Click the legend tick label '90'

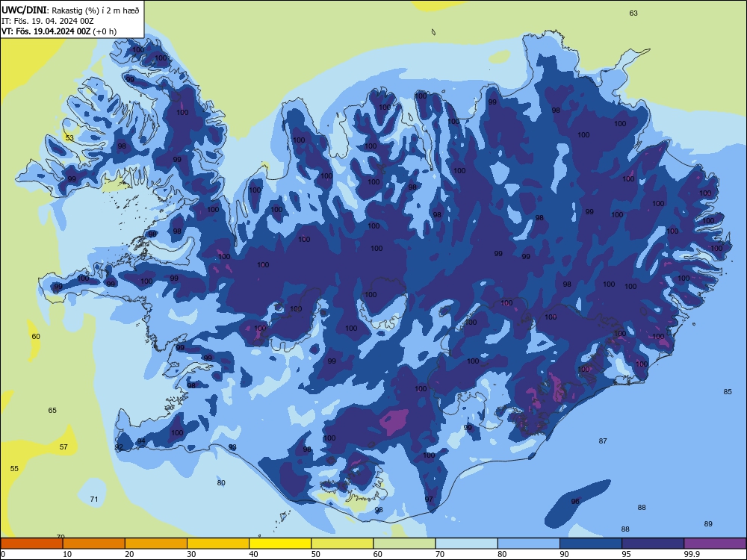(564, 554)
